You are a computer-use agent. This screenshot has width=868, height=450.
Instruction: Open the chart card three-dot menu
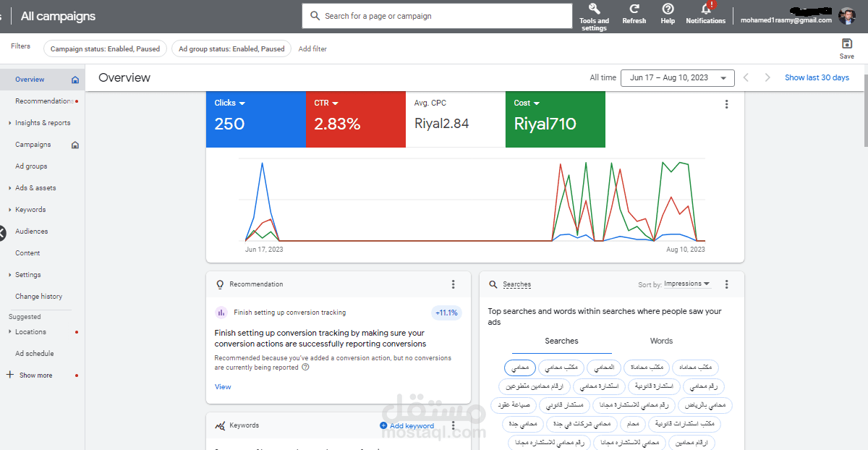727,104
